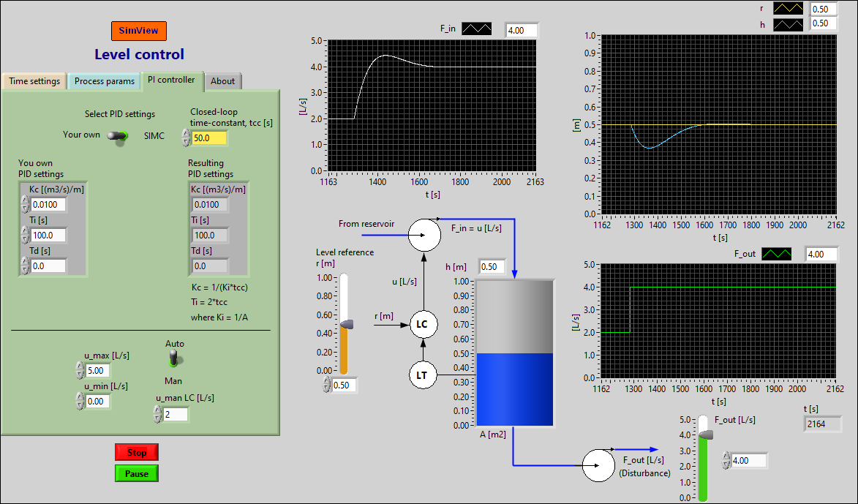Click the F_out disturbance junction circle
Screen dimensions: 858x504
[x=598, y=464]
